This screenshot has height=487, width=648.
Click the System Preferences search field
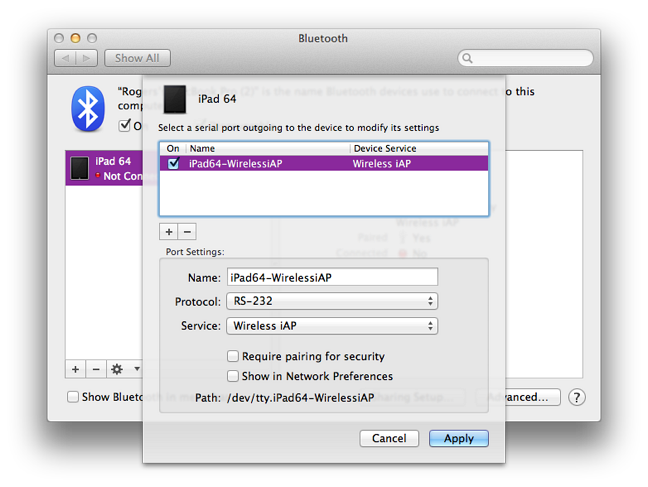point(525,58)
